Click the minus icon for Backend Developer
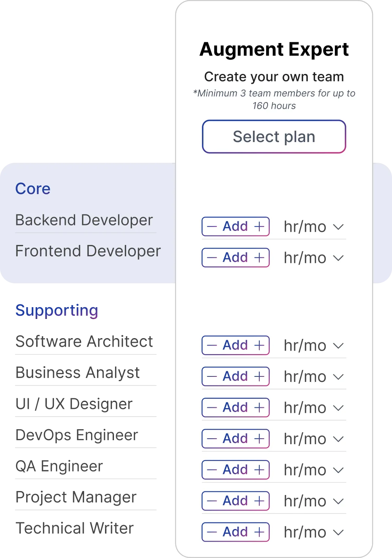392x558 pixels. [212, 227]
